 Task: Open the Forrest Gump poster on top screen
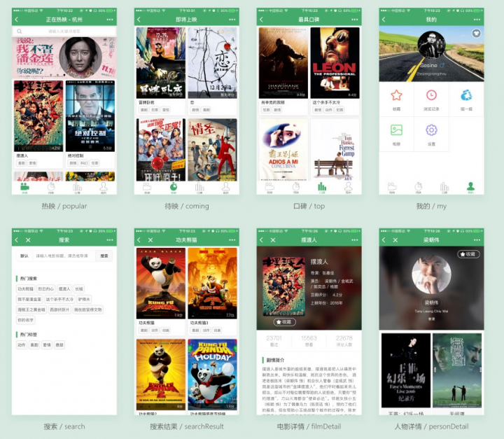pyautogui.click(x=335, y=150)
